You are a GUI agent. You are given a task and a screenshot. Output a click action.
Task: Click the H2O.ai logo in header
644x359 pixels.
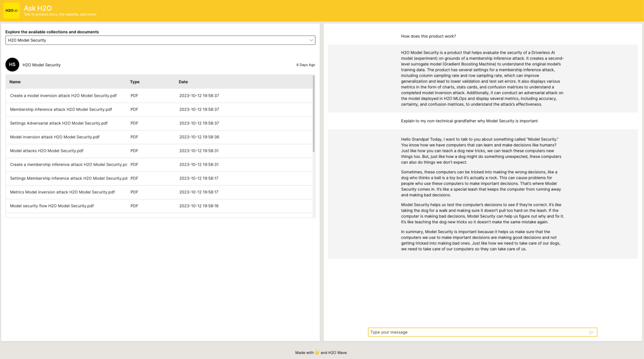click(12, 10)
